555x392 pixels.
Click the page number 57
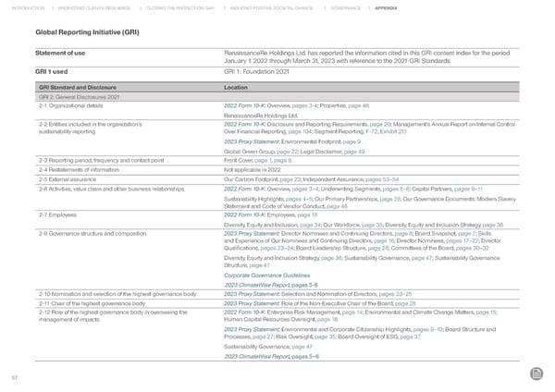pyautogui.click(x=13, y=377)
